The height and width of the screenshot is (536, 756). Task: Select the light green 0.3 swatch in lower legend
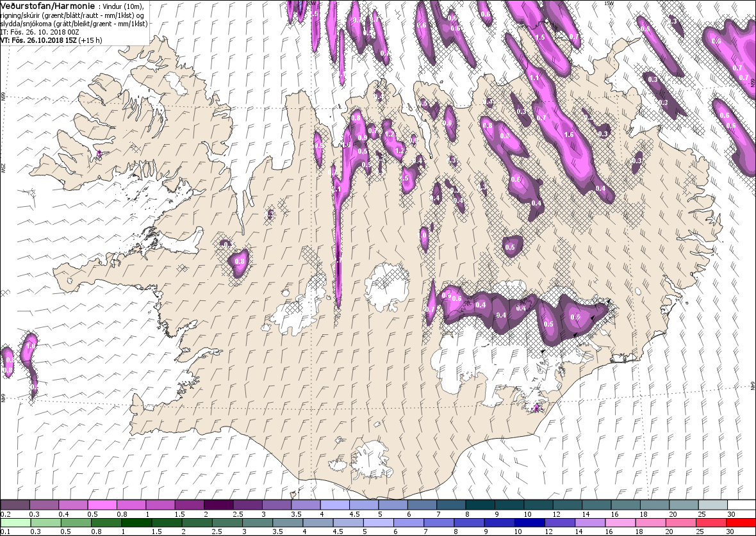coord(45,523)
